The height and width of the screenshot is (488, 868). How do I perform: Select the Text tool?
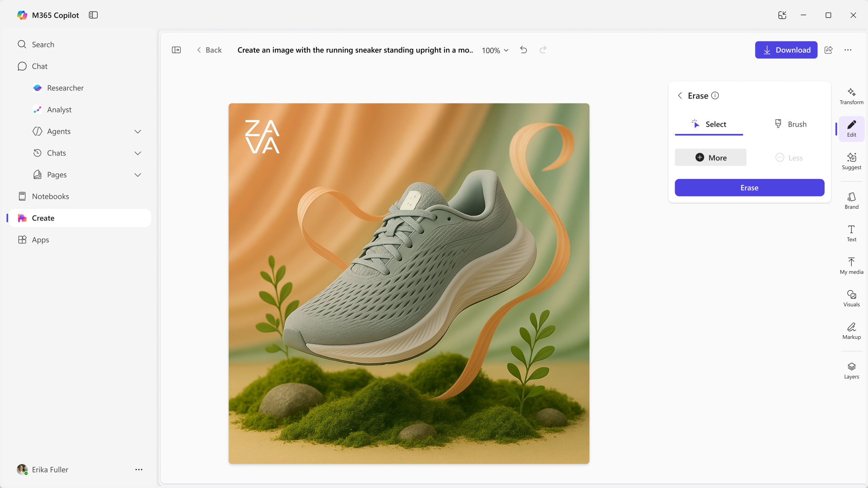click(851, 233)
